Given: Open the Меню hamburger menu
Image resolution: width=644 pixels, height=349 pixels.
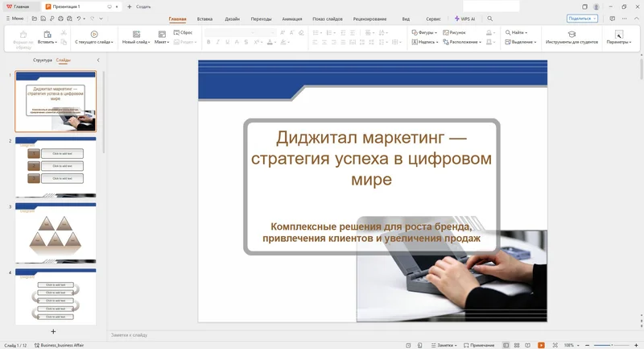Looking at the screenshot, I should (14, 19).
